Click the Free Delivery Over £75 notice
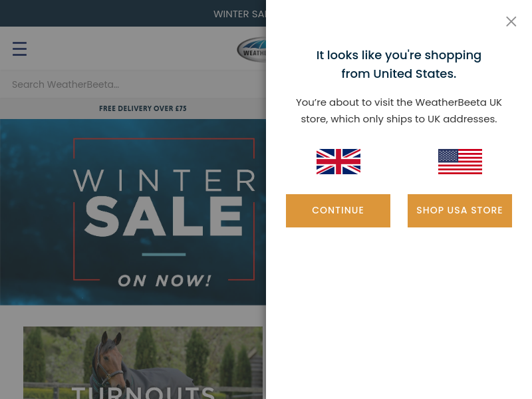The width and height of the screenshot is (532, 399). point(143,108)
